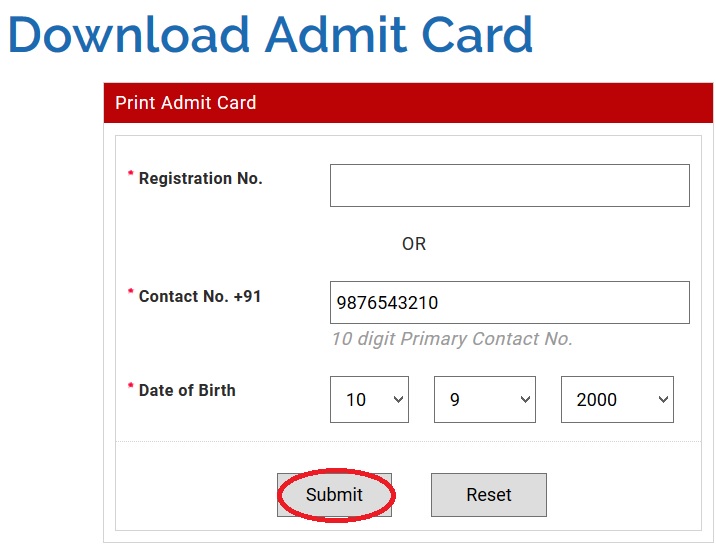
Task: Click the 10 digit Primary Contact hint
Action: [452, 339]
